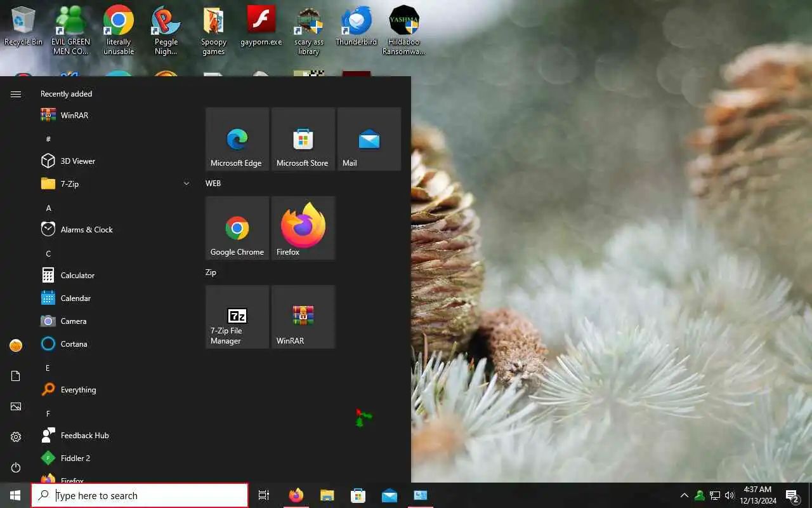
Task: Click the 'WEB' tile group title
Action: click(x=213, y=184)
